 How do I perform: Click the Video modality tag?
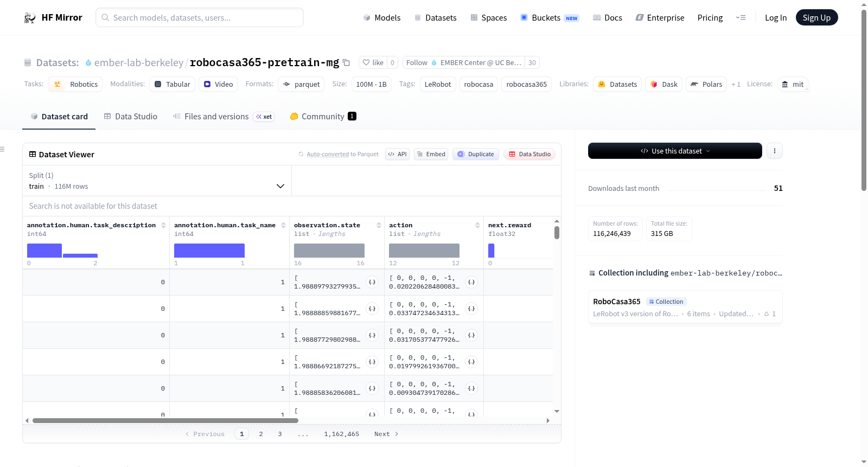(x=218, y=84)
